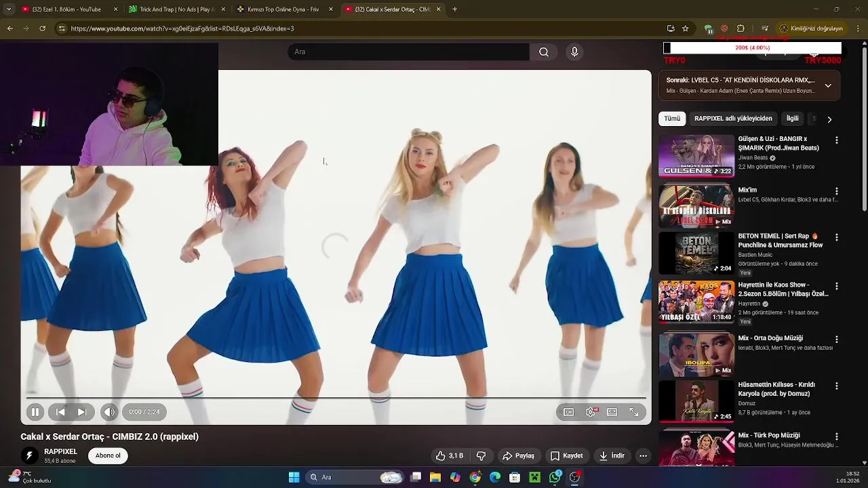Select the Tümü filter chip
868x488 pixels.
(672, 119)
